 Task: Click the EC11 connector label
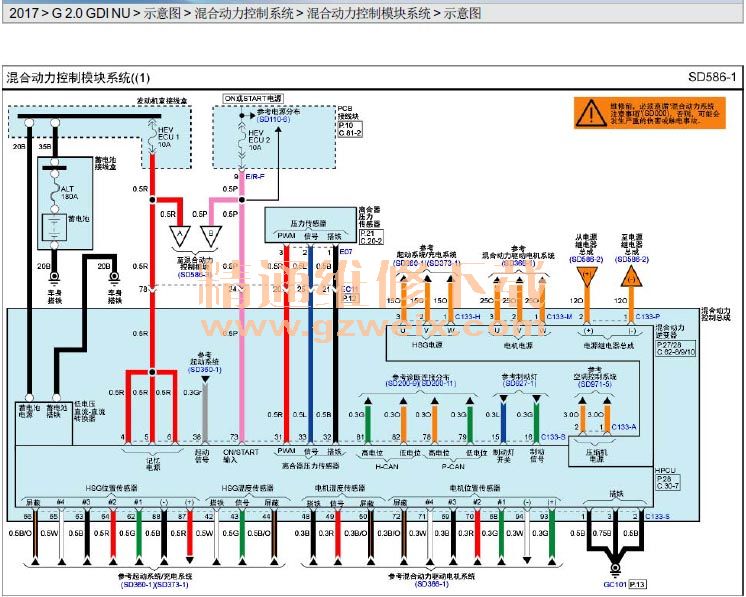pos(350,289)
